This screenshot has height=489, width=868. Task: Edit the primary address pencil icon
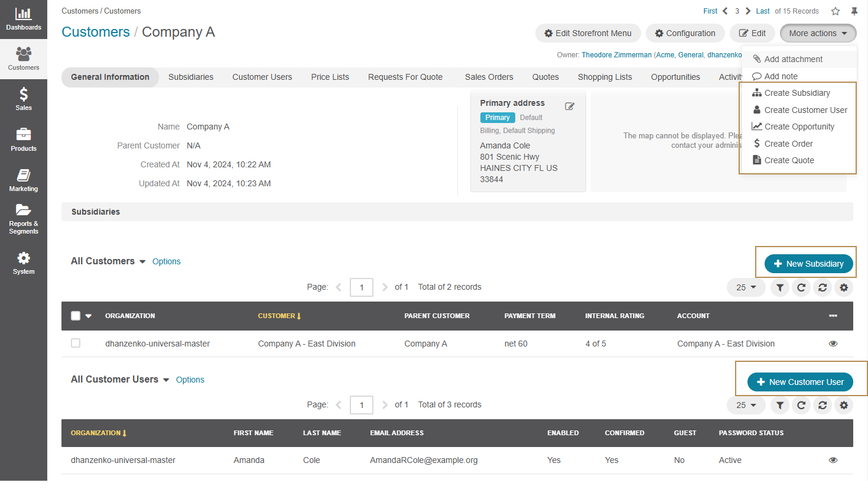(x=570, y=106)
